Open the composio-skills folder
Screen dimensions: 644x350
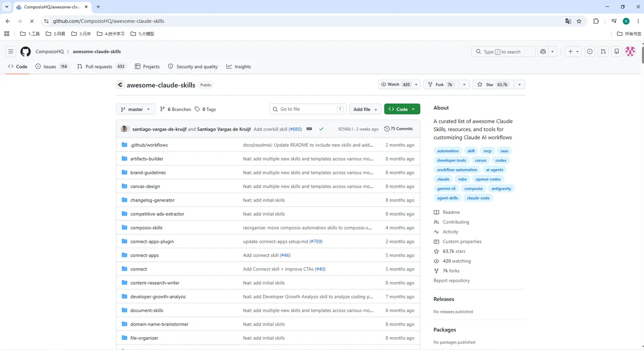(x=146, y=228)
